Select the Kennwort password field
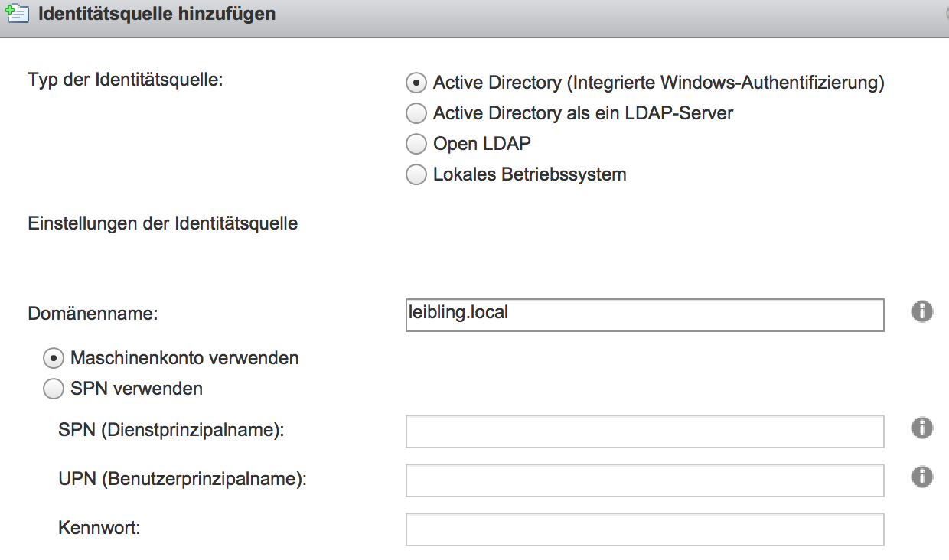 645,529
